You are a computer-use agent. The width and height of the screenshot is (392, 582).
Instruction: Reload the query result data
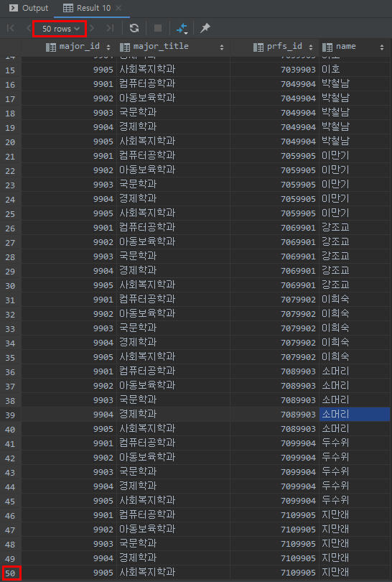(134, 28)
